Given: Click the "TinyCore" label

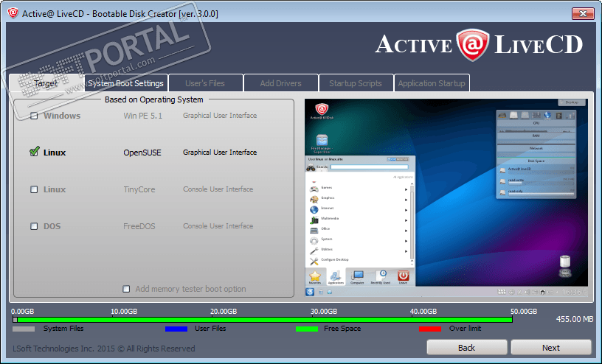Looking at the screenshot, I should click(x=139, y=189).
